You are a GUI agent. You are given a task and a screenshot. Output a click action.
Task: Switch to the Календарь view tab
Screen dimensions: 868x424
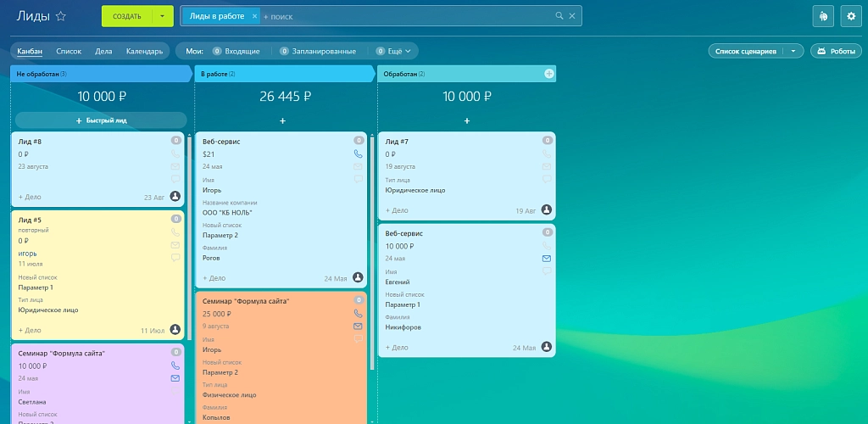click(x=144, y=51)
